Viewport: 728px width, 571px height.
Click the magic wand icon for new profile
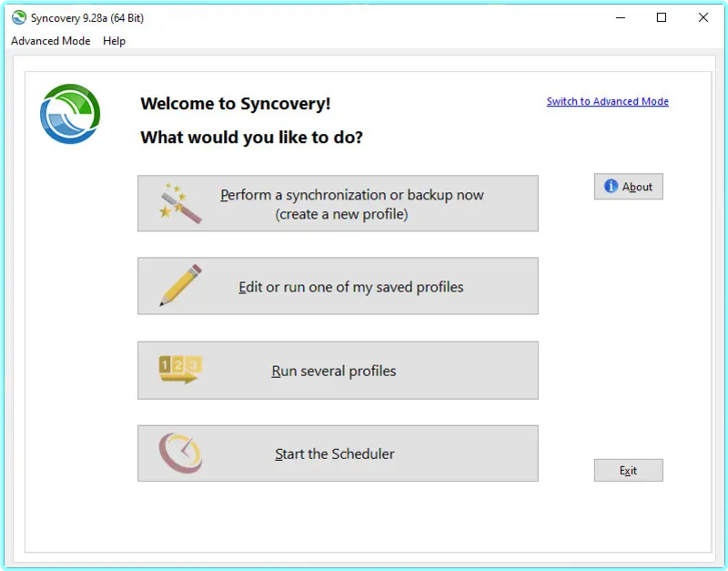click(x=180, y=203)
